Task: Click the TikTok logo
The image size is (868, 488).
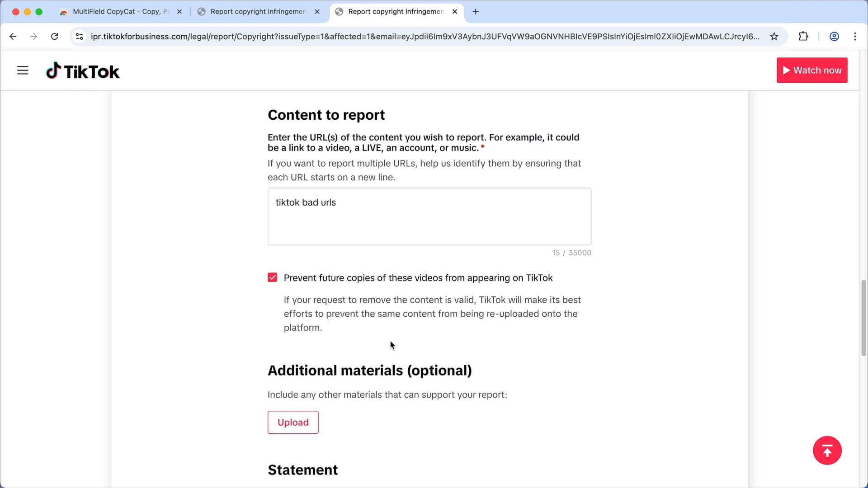Action: click(x=83, y=71)
